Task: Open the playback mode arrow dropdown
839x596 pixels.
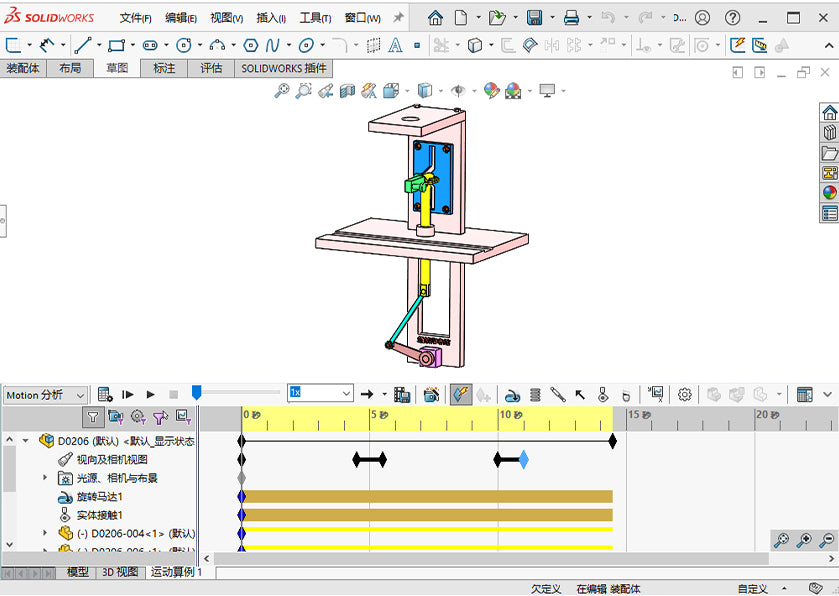Action: coord(385,394)
